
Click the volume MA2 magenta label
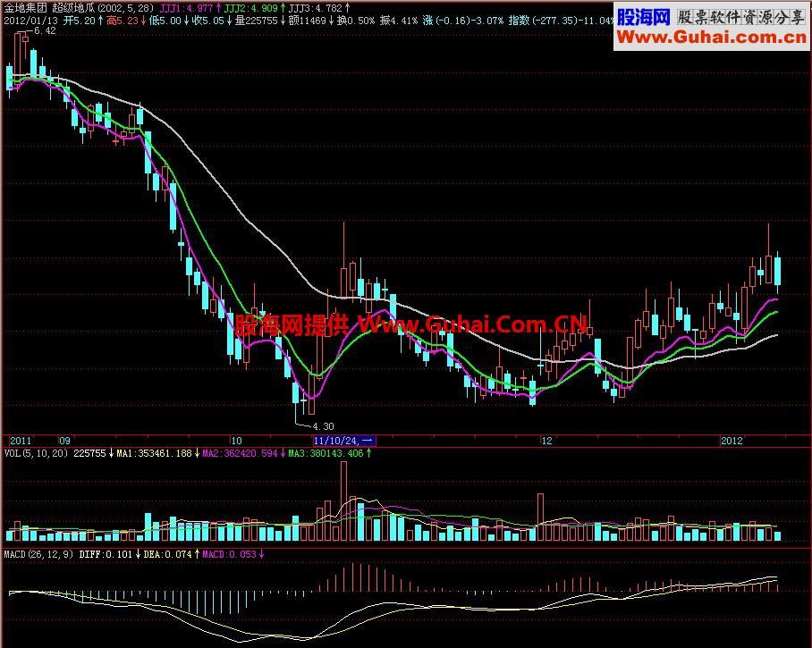pyautogui.click(x=241, y=453)
